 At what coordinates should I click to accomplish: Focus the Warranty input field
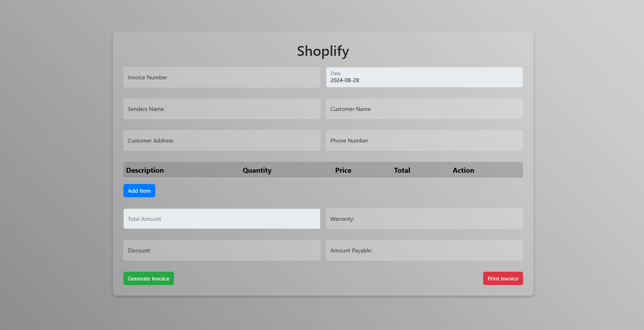(424, 219)
